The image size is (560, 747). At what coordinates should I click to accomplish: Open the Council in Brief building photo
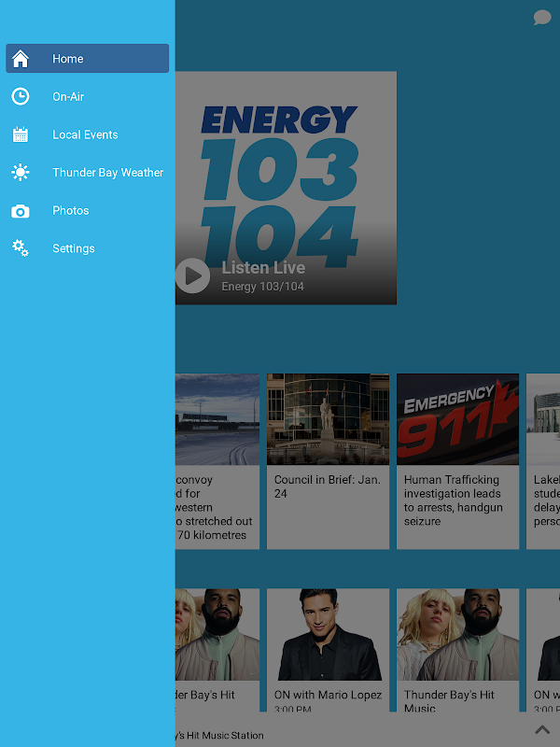[x=329, y=419]
